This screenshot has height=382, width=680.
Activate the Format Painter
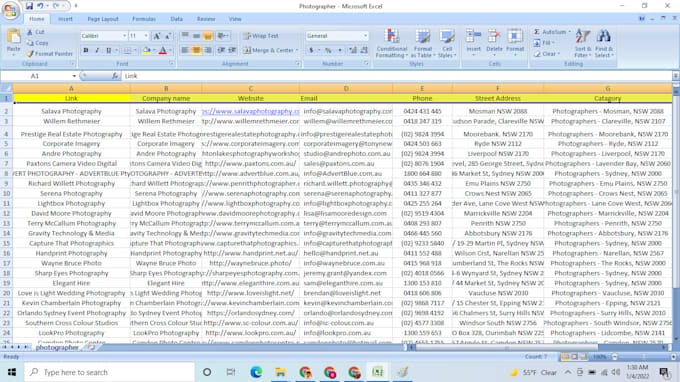click(x=49, y=54)
